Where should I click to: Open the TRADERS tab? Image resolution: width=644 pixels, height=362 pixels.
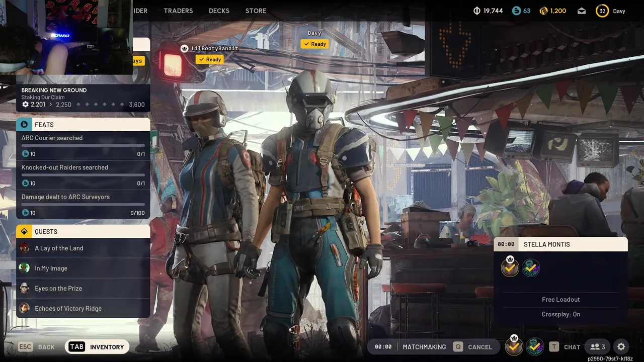coord(178,11)
